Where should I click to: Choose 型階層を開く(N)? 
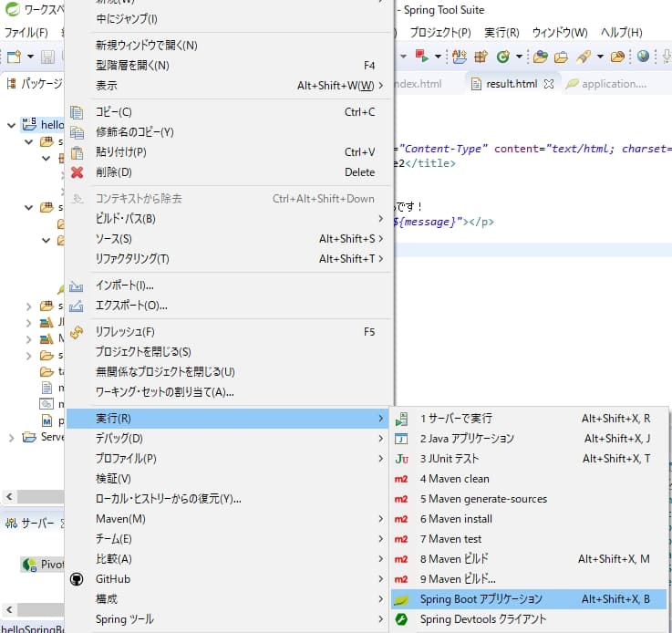(228, 65)
